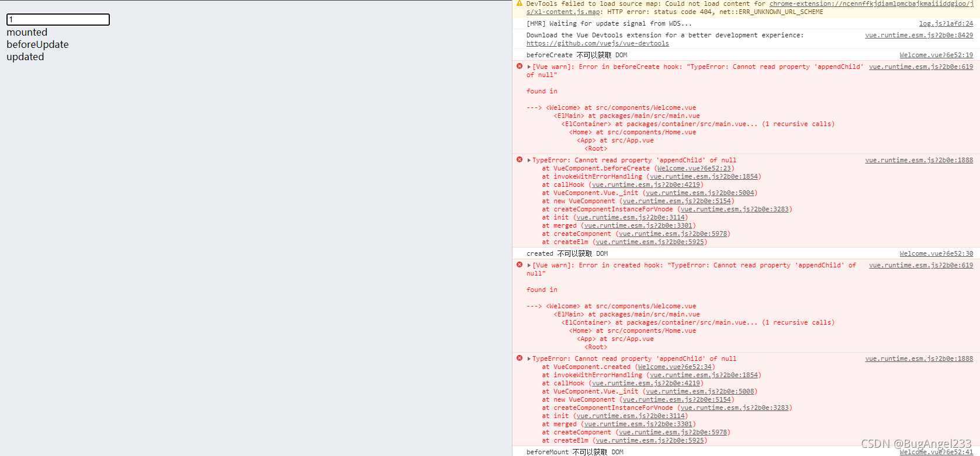Open vue.runtime.esm.js?2b0e:8429 source link

tap(919, 36)
